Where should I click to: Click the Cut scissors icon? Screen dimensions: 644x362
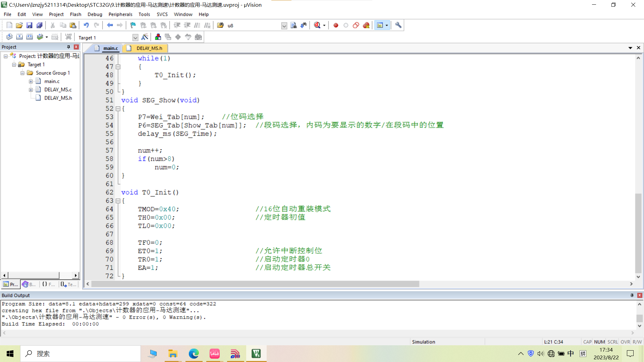[x=53, y=25]
